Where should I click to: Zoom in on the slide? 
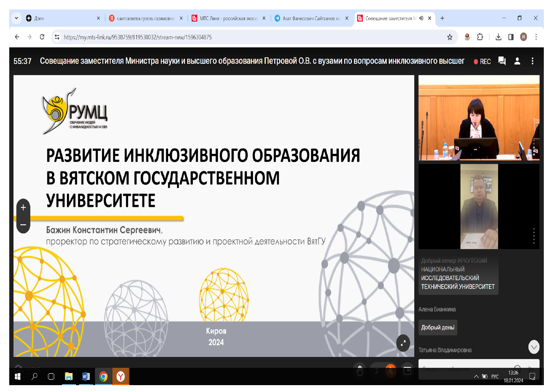pos(23,208)
